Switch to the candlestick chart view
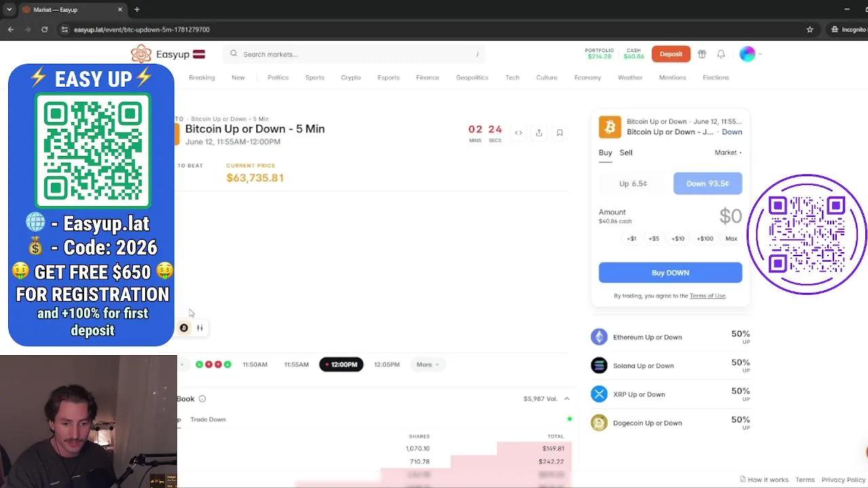The width and height of the screenshot is (868, 488). pos(200,328)
